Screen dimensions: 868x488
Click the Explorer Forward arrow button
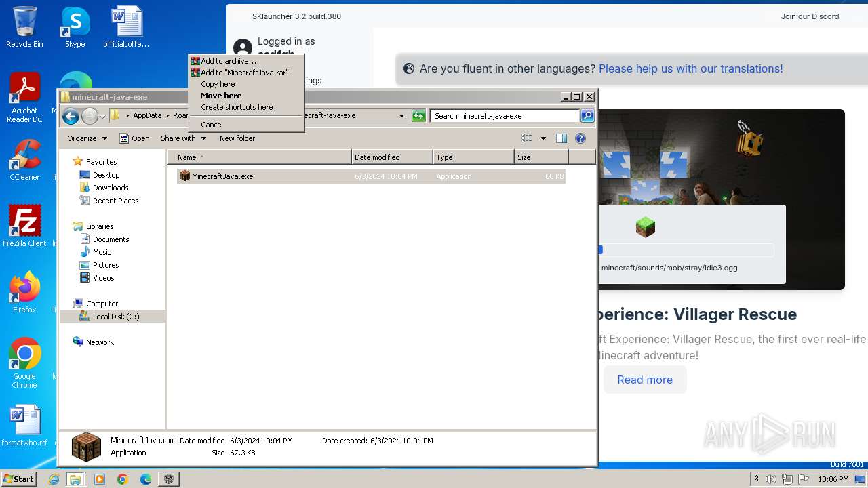pyautogui.click(x=90, y=116)
